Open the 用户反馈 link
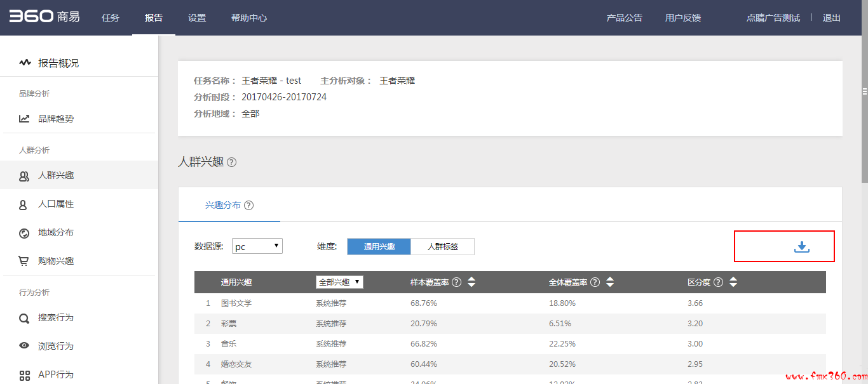Image resolution: width=868 pixels, height=384 pixels. [683, 18]
